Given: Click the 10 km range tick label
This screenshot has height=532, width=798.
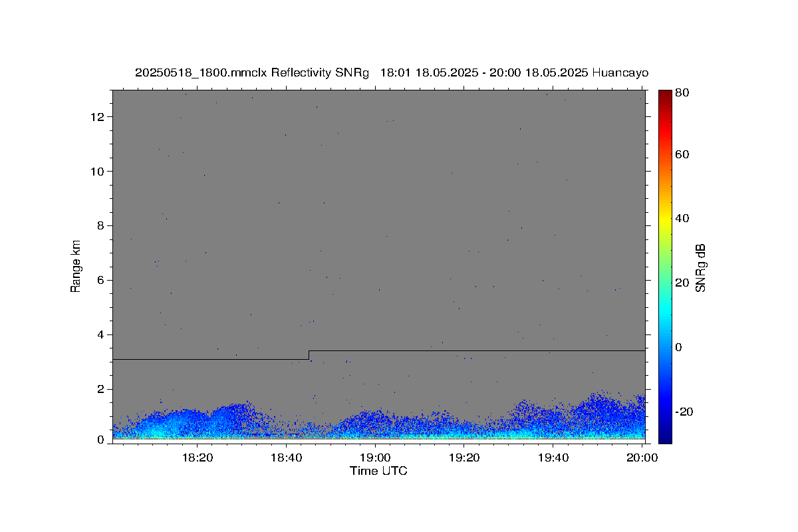Looking at the screenshot, I should pos(99,172).
